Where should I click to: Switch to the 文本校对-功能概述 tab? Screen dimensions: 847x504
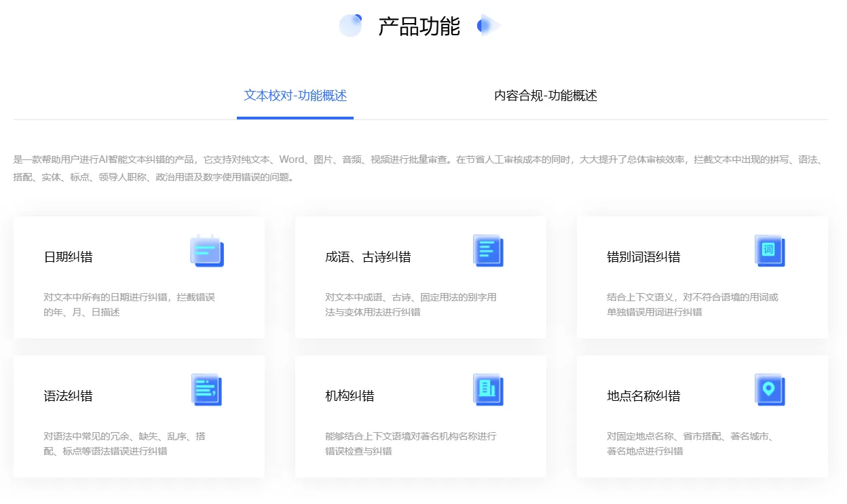295,96
